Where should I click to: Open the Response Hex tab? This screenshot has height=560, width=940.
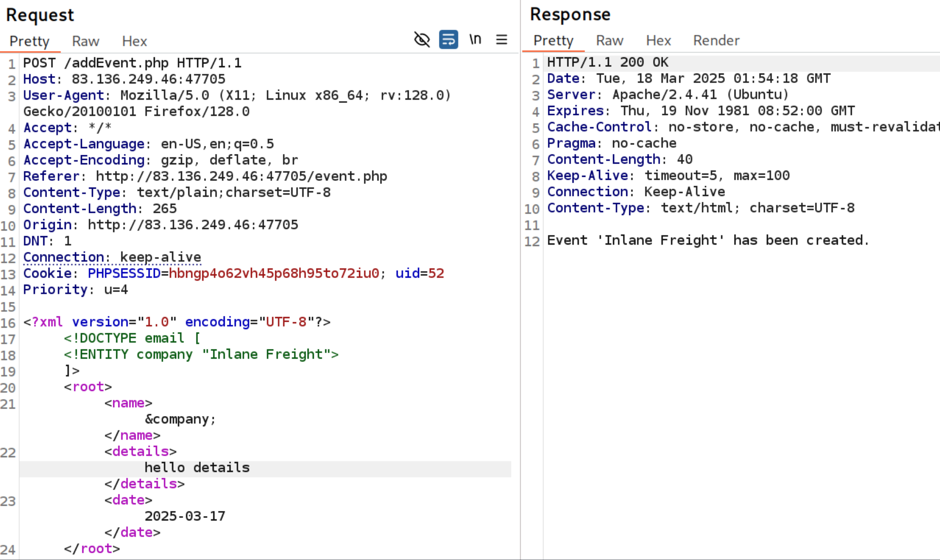(x=658, y=41)
